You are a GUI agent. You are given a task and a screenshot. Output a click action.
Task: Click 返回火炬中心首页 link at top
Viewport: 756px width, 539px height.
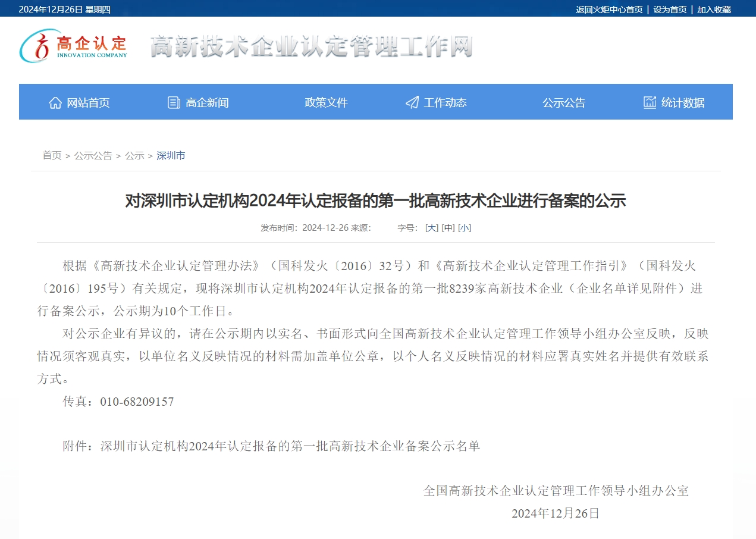pos(609,10)
